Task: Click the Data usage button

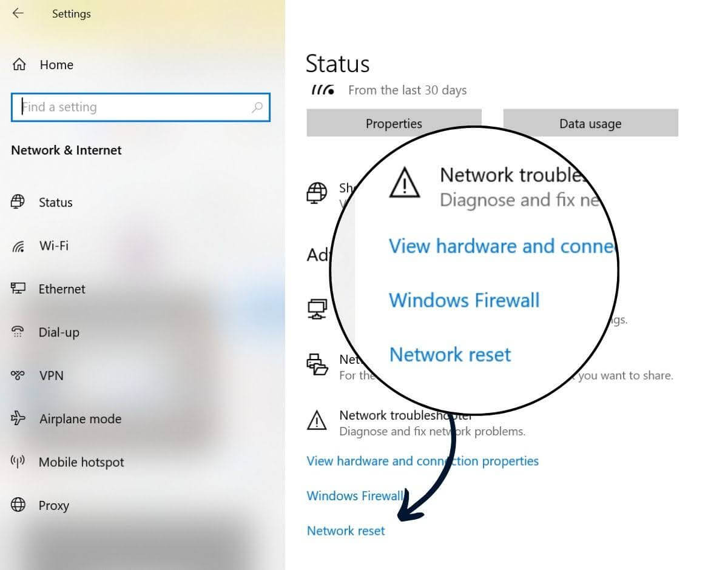Action: tap(590, 123)
